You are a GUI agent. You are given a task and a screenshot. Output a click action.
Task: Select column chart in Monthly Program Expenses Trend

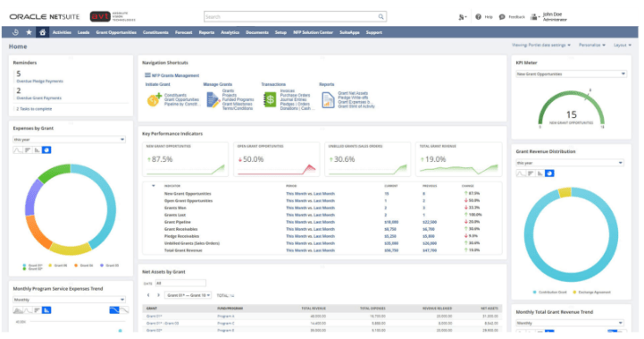tap(46, 310)
